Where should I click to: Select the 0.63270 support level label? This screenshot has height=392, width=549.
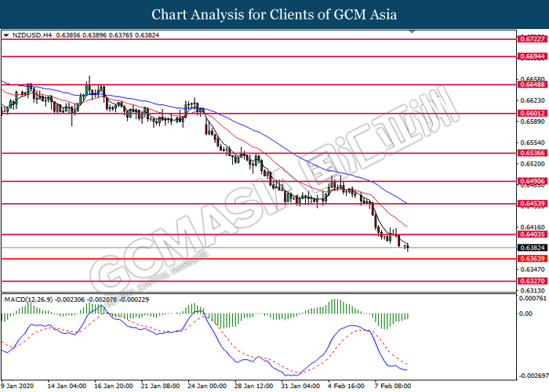[x=533, y=281]
